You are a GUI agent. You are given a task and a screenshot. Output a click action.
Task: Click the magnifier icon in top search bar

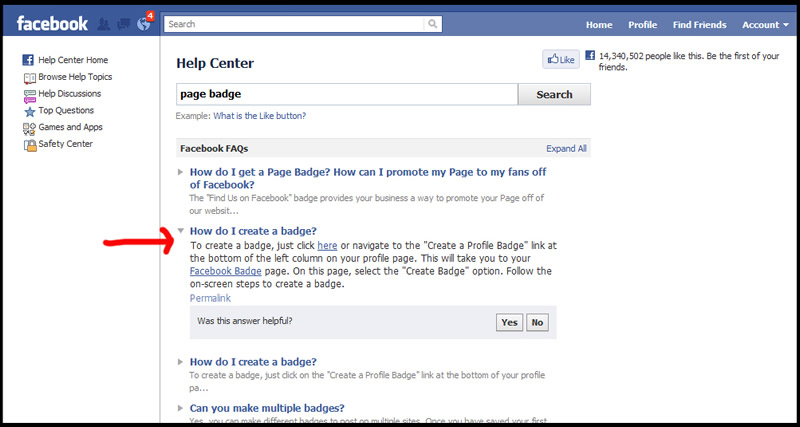[x=432, y=24]
